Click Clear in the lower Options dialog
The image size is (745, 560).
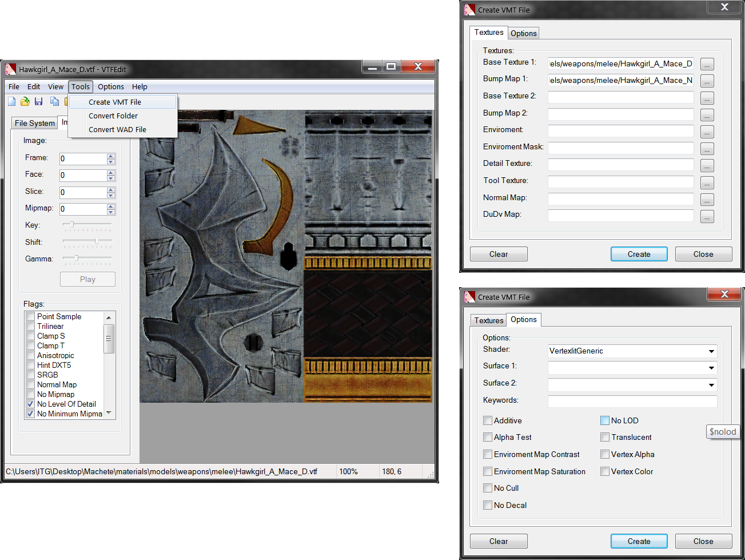[x=499, y=541]
